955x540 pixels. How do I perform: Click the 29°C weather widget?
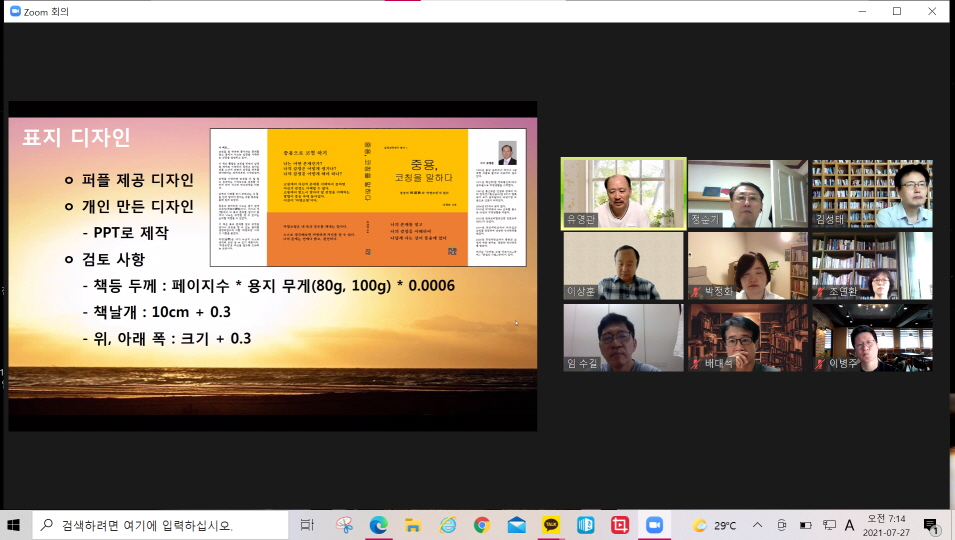(714, 524)
